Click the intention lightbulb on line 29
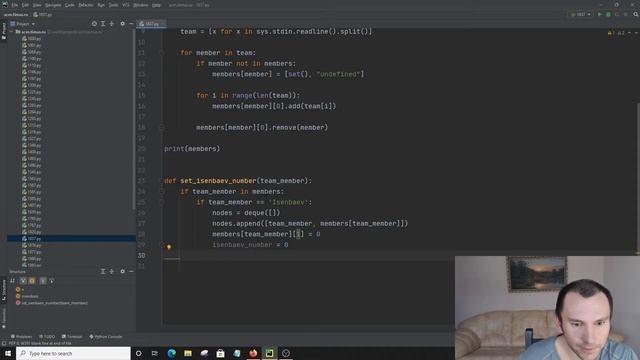The height and width of the screenshot is (360, 640). (x=169, y=247)
